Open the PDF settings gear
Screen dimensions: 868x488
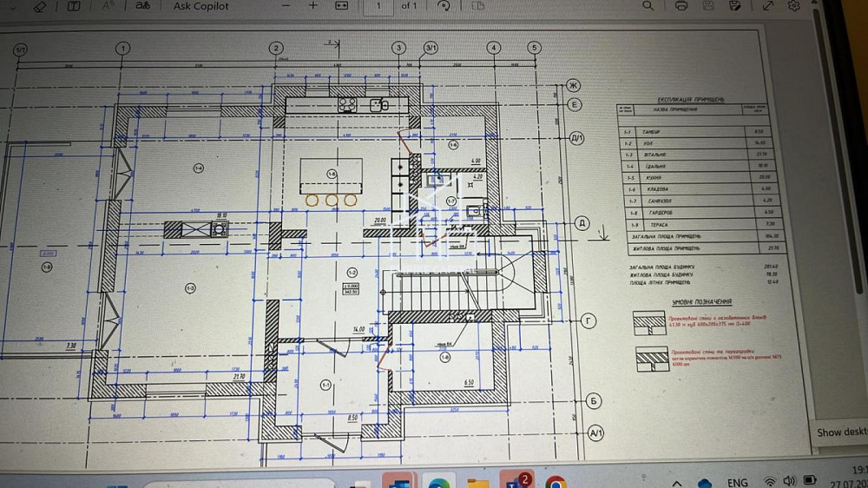[793, 6]
